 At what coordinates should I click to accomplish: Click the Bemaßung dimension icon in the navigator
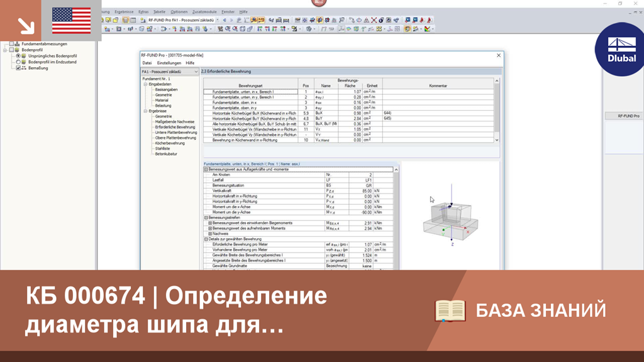tap(24, 68)
